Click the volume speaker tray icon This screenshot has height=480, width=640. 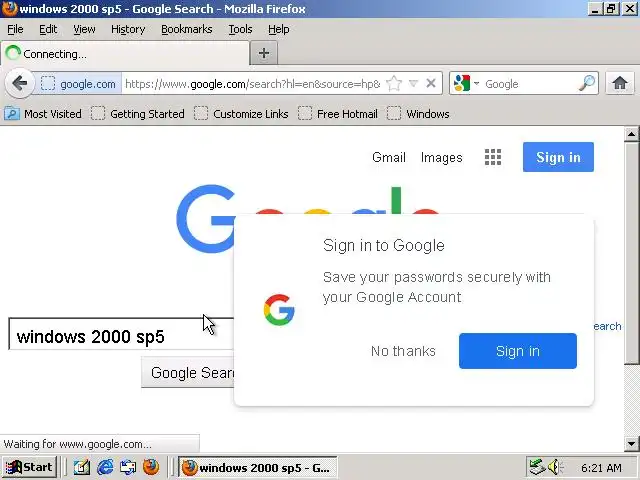(x=555, y=467)
